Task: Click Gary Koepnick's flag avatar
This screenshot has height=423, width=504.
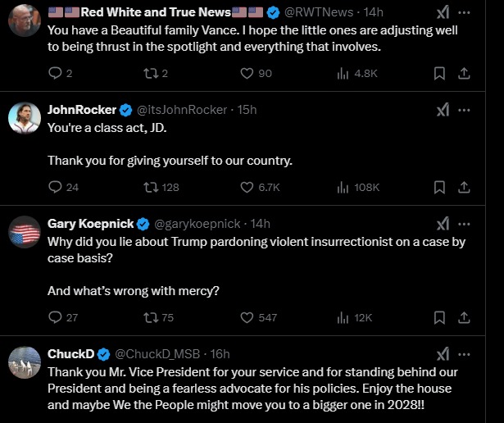Action: (25, 233)
